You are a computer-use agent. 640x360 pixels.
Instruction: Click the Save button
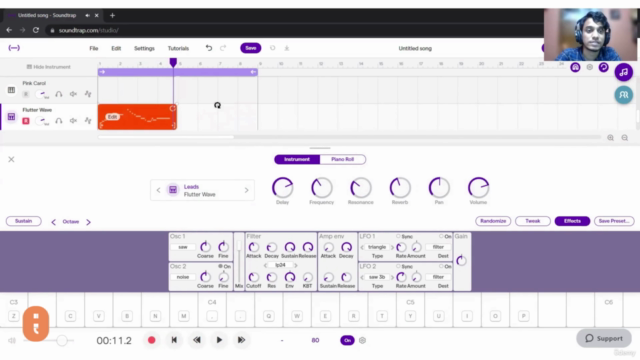pyautogui.click(x=251, y=48)
